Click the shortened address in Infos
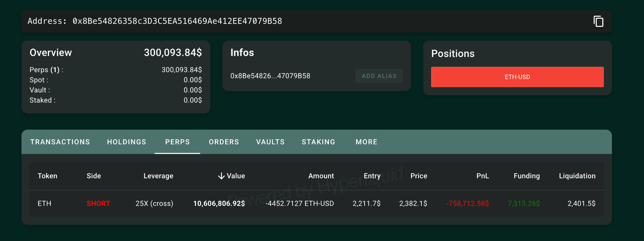The height and width of the screenshot is (241, 644). 270,76
